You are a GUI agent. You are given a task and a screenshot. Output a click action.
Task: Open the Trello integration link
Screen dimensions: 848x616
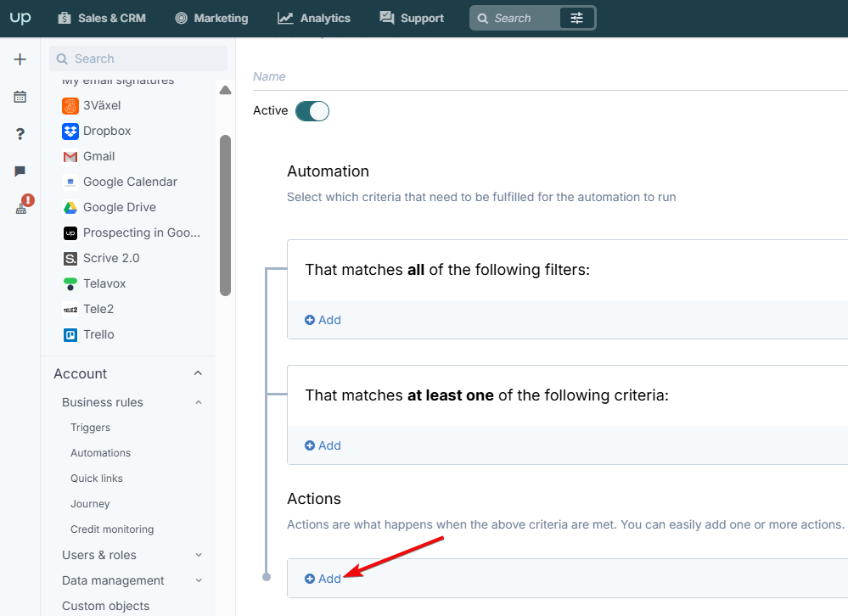coord(98,334)
